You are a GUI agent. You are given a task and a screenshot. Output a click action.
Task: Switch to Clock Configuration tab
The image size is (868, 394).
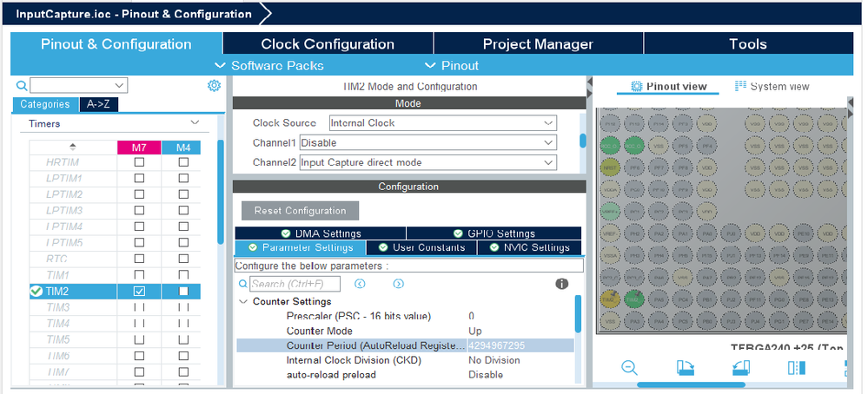click(328, 43)
